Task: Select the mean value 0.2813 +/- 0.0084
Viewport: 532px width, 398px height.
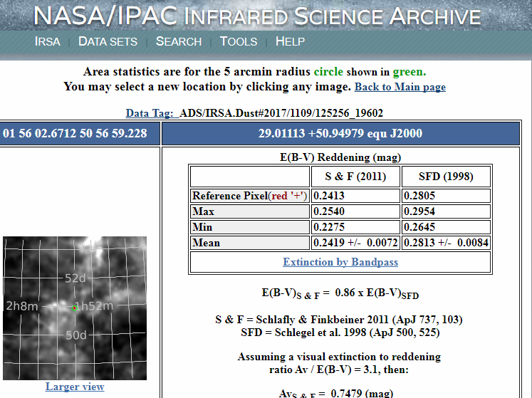Action: coord(446,243)
